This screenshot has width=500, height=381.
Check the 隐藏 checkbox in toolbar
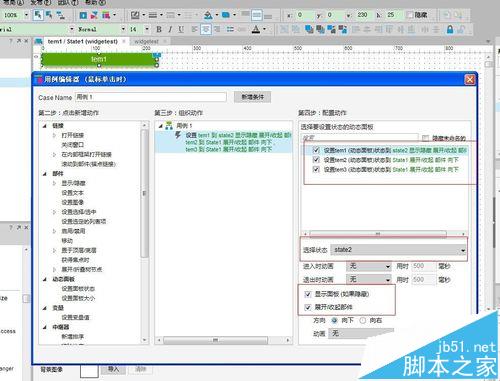(409, 15)
